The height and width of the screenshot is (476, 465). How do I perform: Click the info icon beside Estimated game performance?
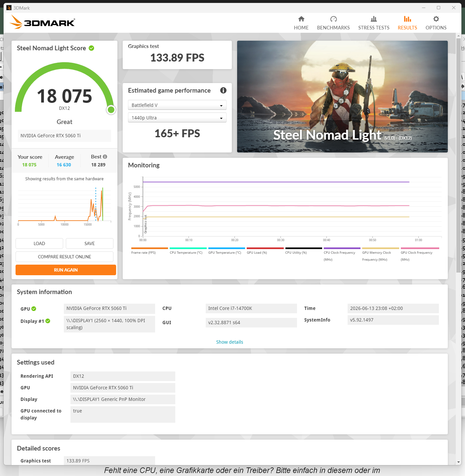(x=223, y=90)
